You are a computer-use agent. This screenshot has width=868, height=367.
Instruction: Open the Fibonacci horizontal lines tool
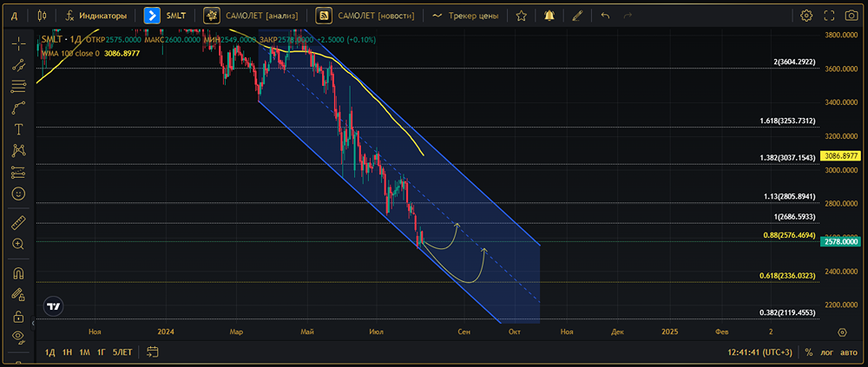pos(18,86)
